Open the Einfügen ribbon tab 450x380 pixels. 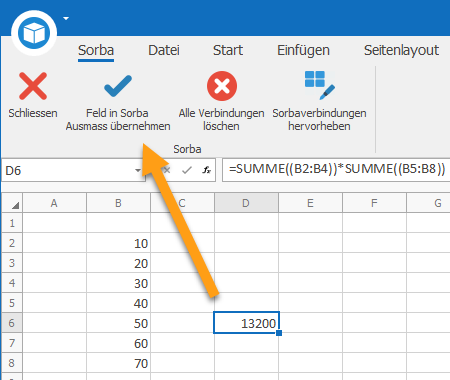303,50
